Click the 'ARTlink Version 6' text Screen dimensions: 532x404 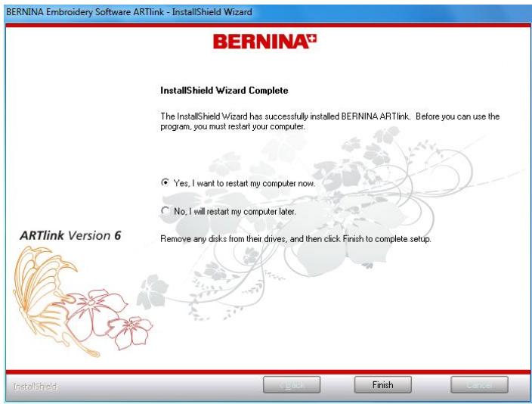pos(70,235)
